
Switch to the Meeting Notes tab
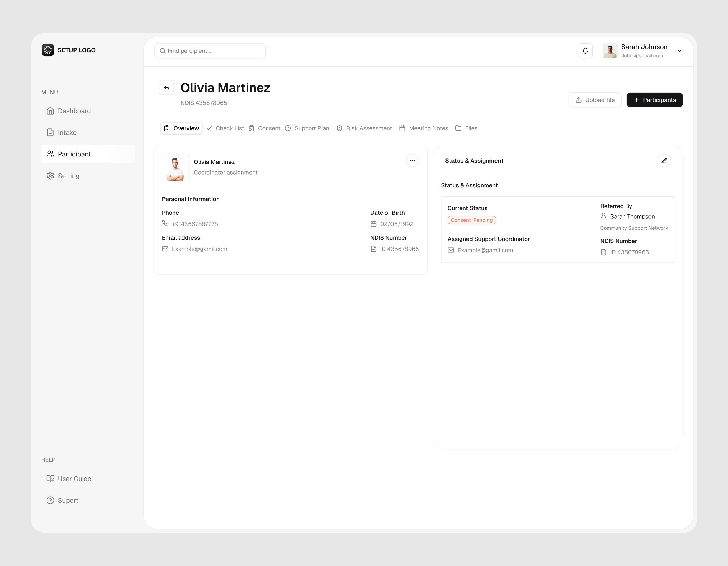pos(428,128)
